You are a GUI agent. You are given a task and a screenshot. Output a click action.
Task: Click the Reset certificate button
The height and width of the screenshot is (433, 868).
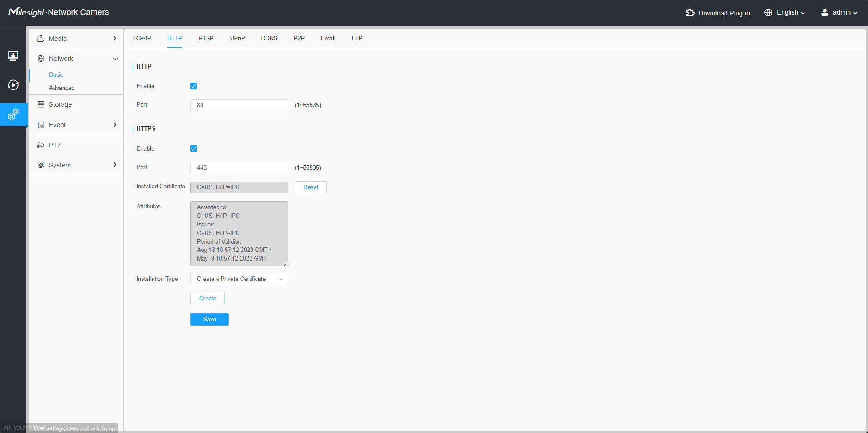click(311, 187)
